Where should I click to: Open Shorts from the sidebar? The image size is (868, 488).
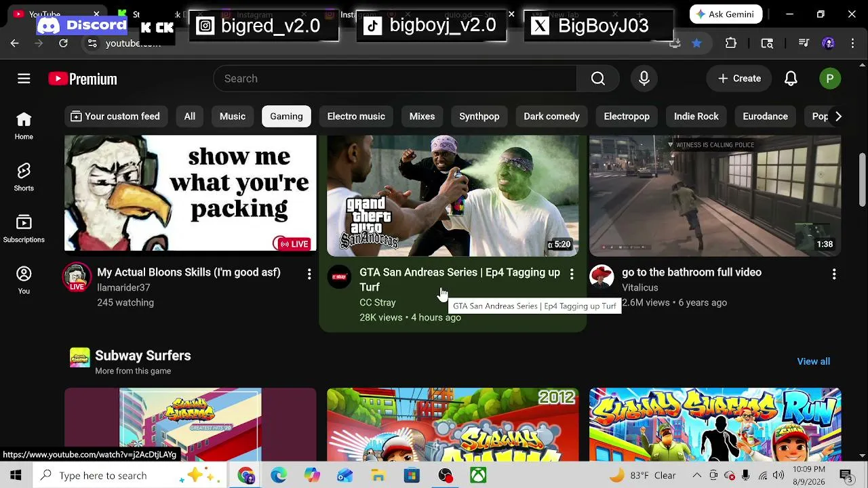[24, 178]
